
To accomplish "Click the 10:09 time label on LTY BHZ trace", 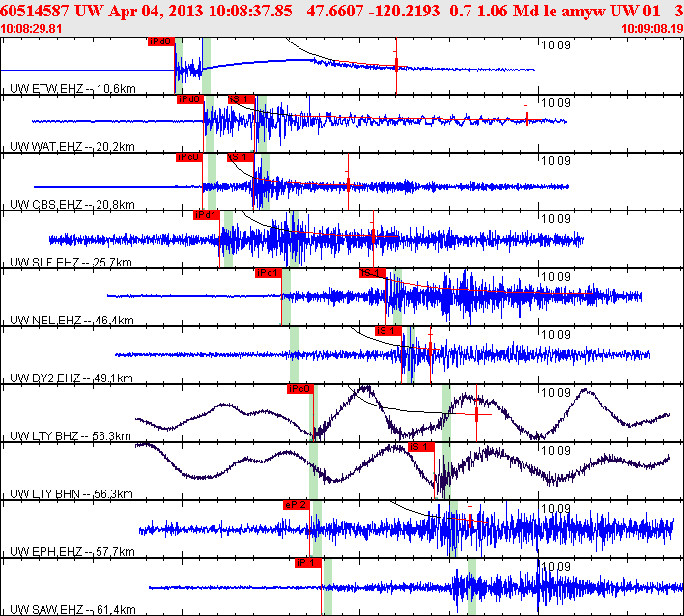I will coord(556,393).
